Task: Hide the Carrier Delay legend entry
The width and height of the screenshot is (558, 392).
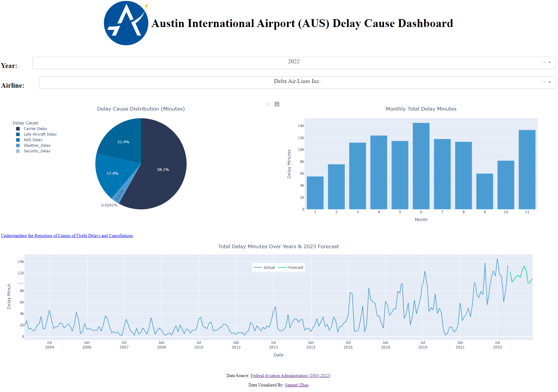Action: click(x=35, y=129)
